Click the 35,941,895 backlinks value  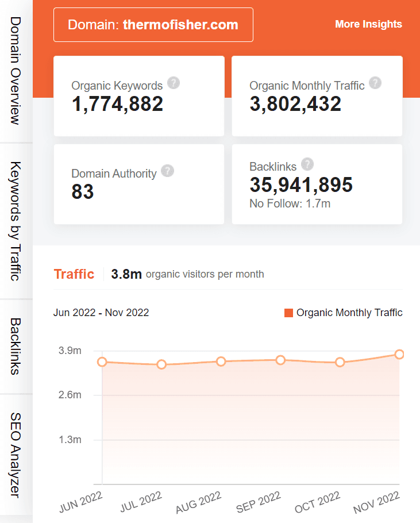[301, 185]
